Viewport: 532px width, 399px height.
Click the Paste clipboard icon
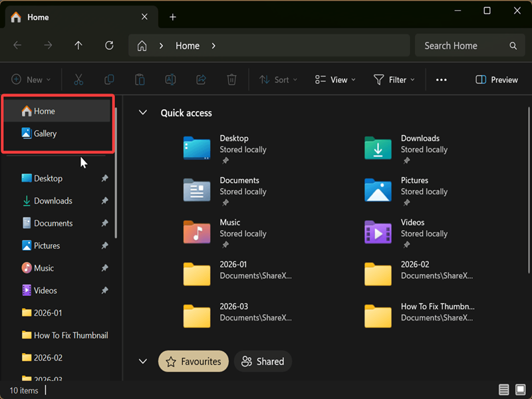pyautogui.click(x=140, y=80)
